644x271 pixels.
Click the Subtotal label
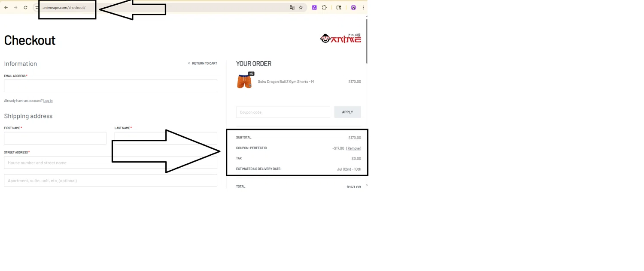pyautogui.click(x=243, y=137)
